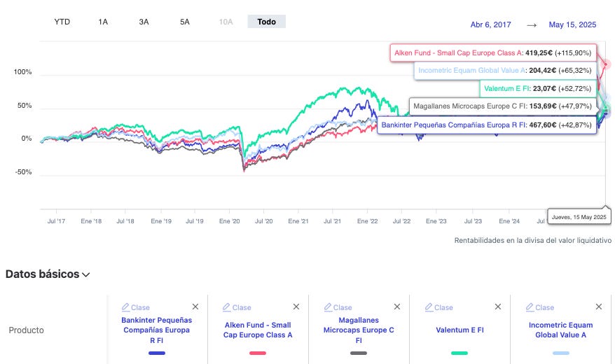This screenshot has width=615, height=364.
Task: Click the -50% y-axis label
Action: (24, 172)
